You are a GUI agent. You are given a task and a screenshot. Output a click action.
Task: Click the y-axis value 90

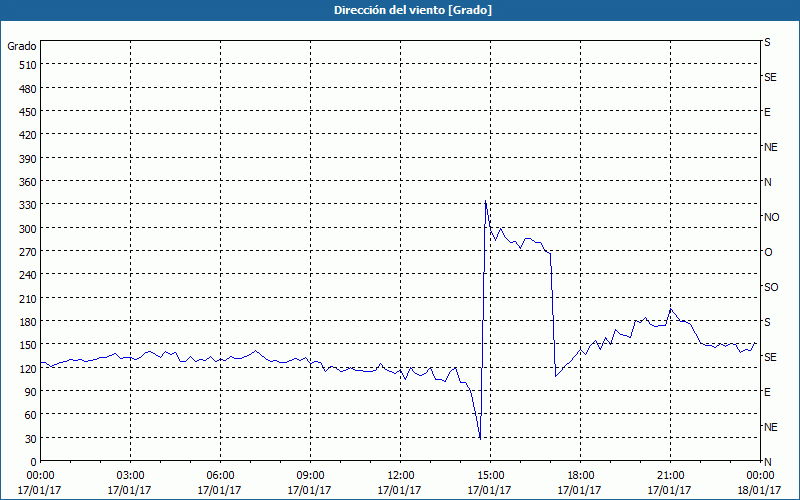pos(31,392)
